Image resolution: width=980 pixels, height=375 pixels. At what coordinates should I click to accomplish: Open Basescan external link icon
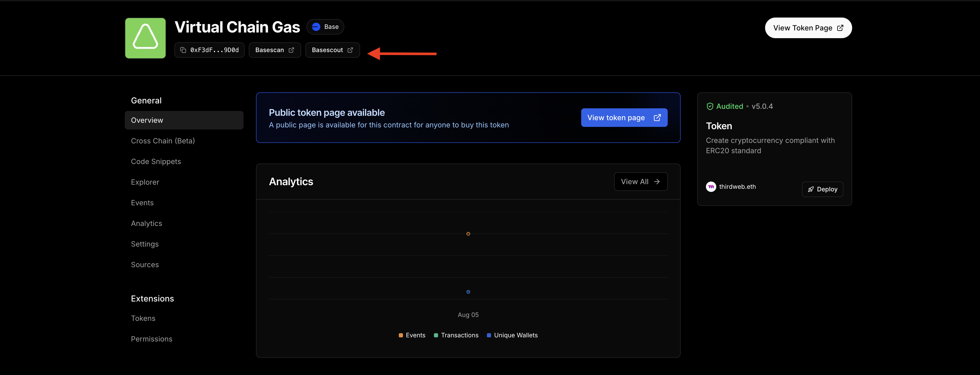(291, 50)
